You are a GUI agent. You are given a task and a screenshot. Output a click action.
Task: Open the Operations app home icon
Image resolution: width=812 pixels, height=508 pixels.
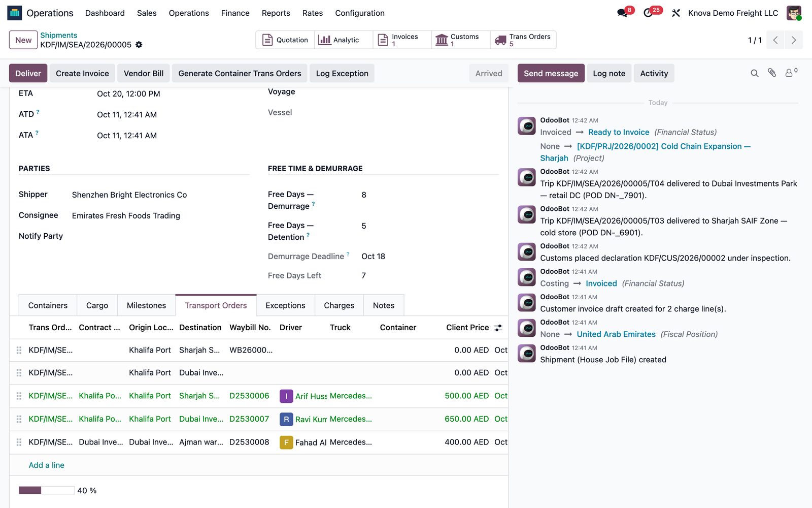(14, 13)
